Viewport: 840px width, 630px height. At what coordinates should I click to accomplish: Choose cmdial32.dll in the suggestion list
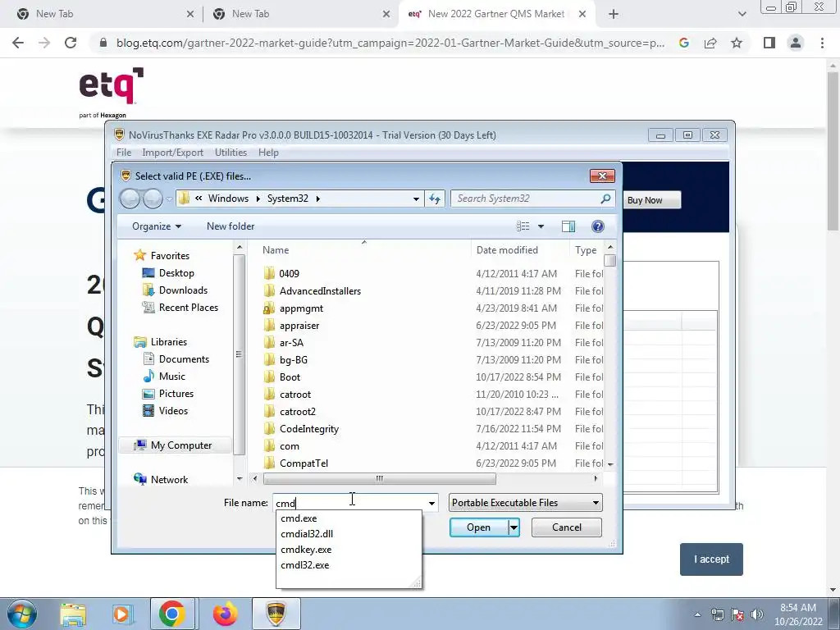coord(349,534)
